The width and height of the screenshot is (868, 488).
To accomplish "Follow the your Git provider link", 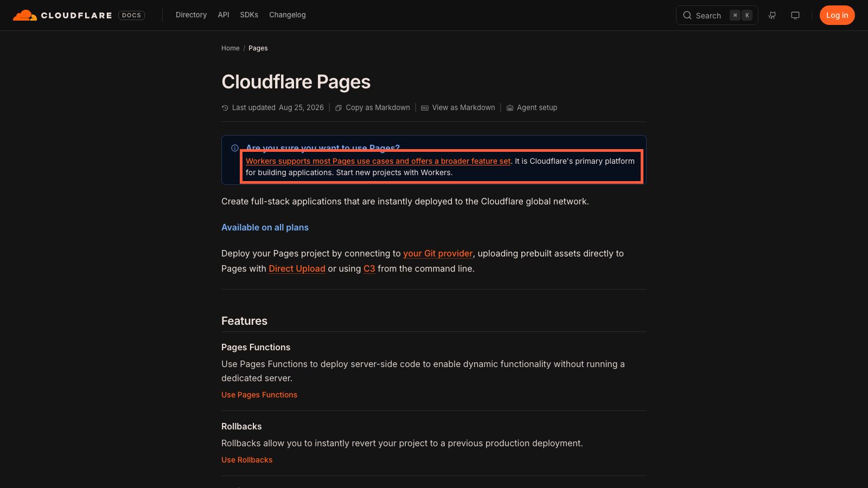I will click(x=438, y=253).
